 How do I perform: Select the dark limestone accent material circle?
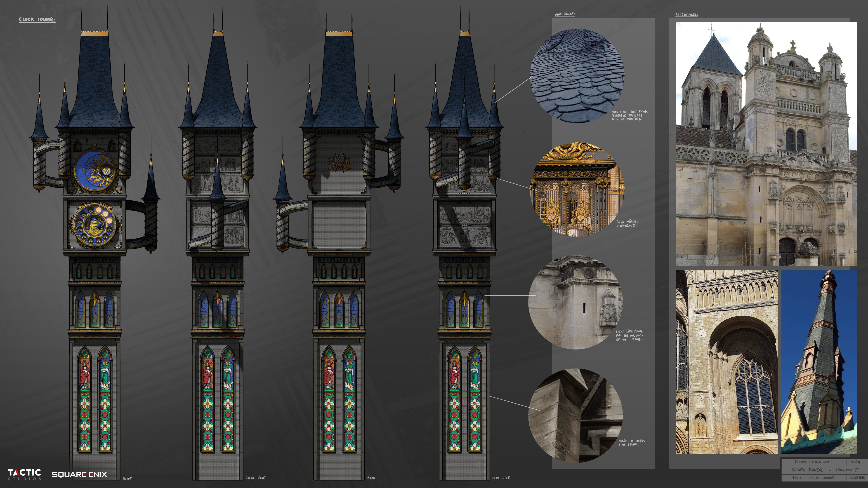[x=576, y=416]
